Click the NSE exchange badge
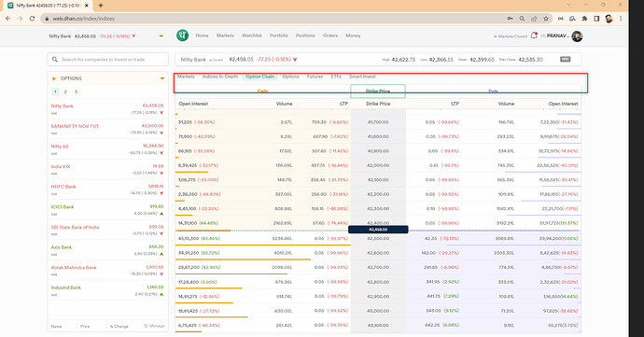 point(566,59)
